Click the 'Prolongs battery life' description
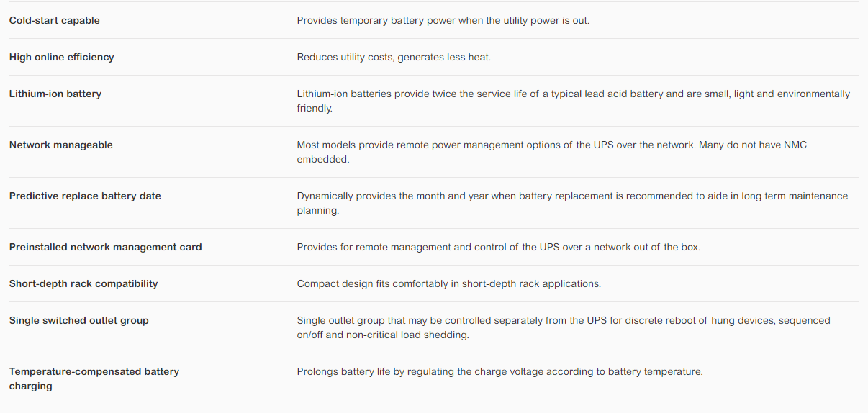The image size is (868, 413). [x=500, y=371]
